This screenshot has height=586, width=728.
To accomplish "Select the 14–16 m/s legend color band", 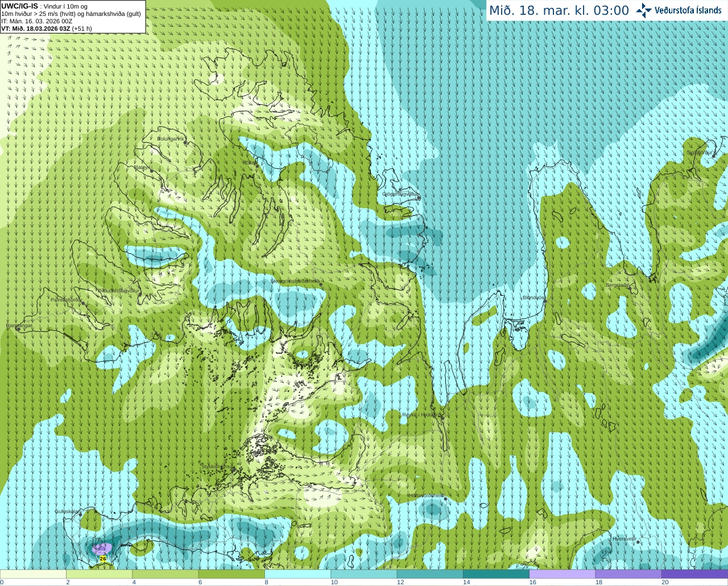I will click(x=496, y=574).
